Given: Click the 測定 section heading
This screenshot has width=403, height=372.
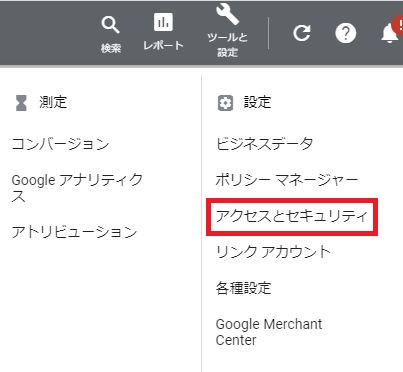Looking at the screenshot, I should (x=53, y=102).
